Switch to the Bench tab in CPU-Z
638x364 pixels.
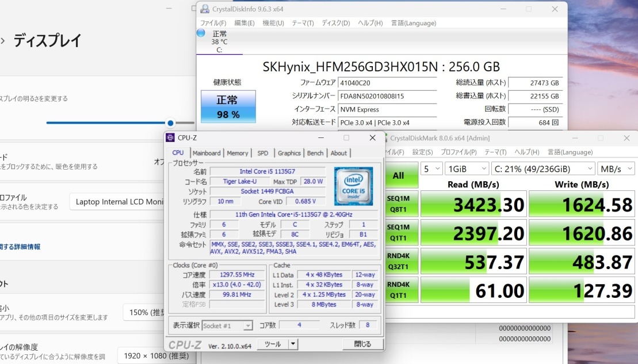click(315, 153)
